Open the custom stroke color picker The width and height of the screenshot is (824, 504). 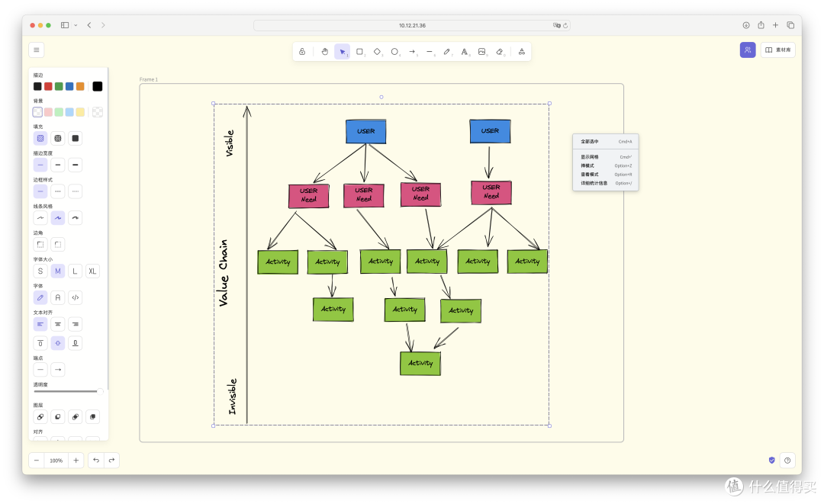click(x=97, y=86)
